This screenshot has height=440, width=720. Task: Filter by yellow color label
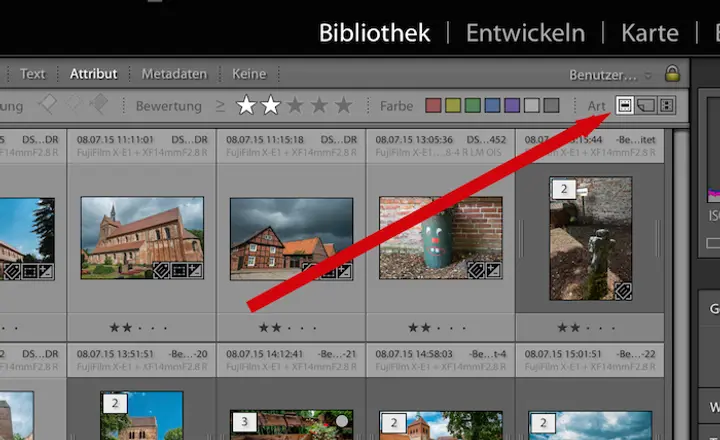click(x=453, y=105)
